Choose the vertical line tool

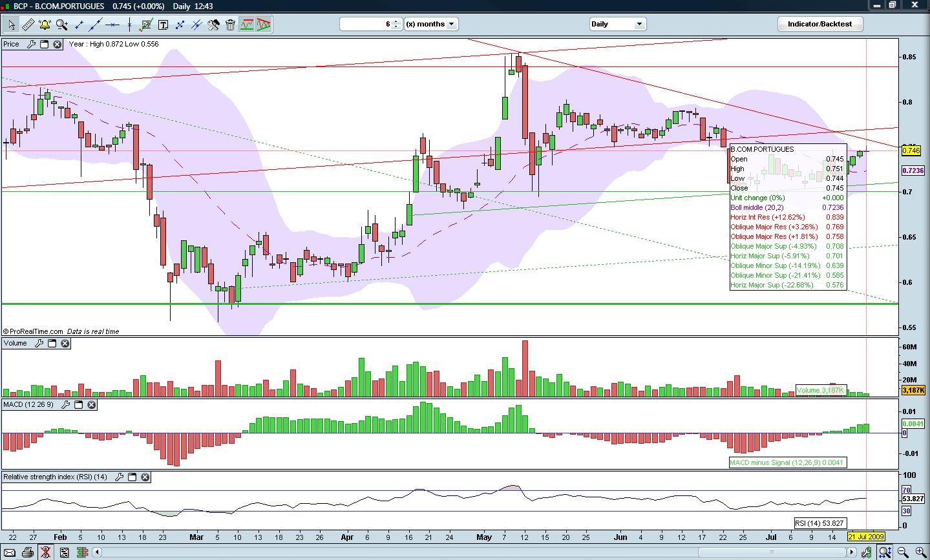(129, 25)
